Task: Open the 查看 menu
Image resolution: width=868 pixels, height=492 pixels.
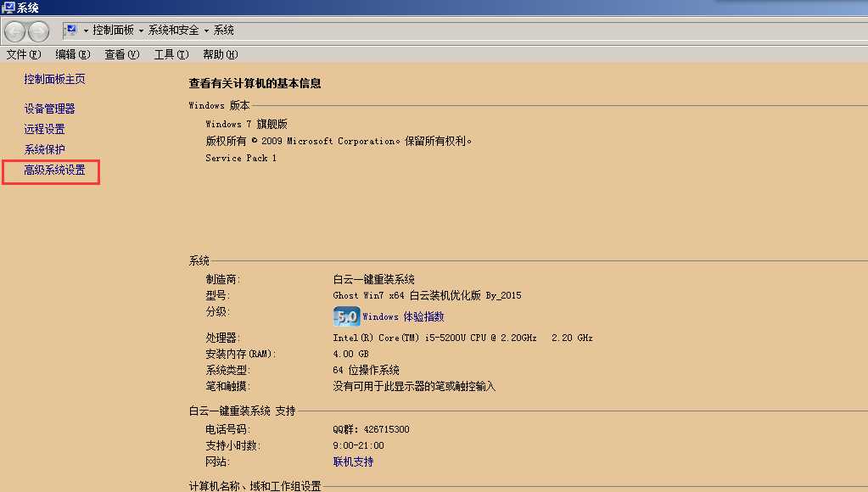Action: 120,53
